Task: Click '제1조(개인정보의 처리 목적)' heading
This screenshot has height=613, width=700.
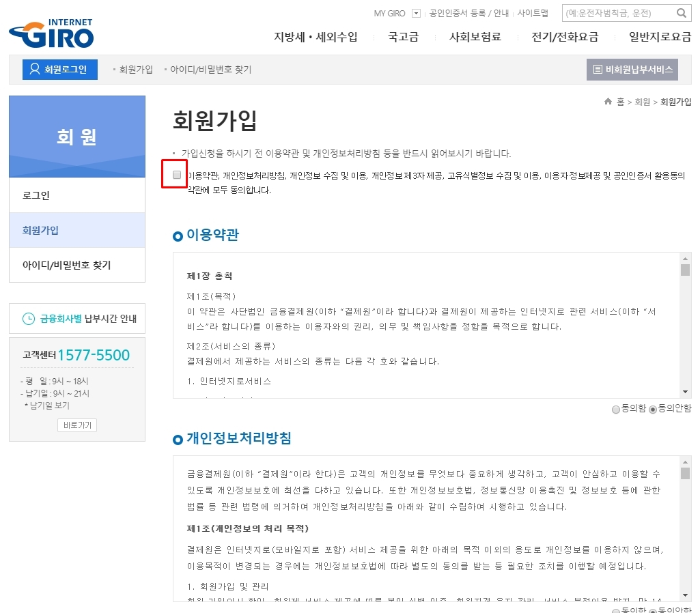Action: (x=247, y=528)
